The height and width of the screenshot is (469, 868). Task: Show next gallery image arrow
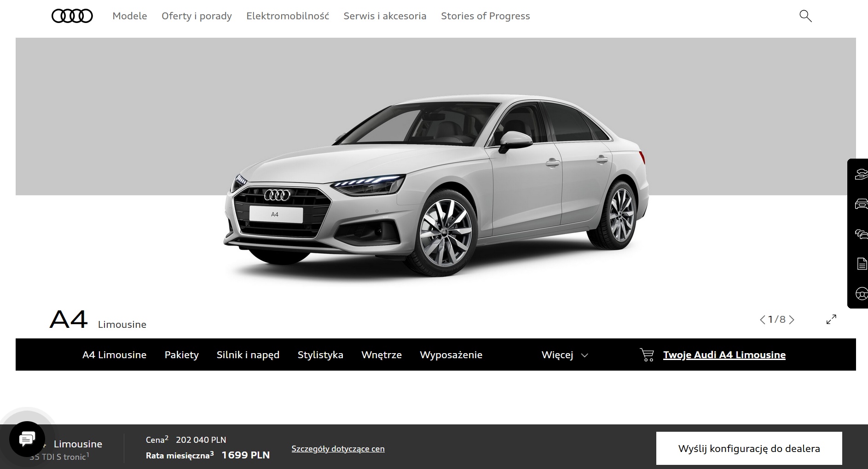(x=792, y=320)
